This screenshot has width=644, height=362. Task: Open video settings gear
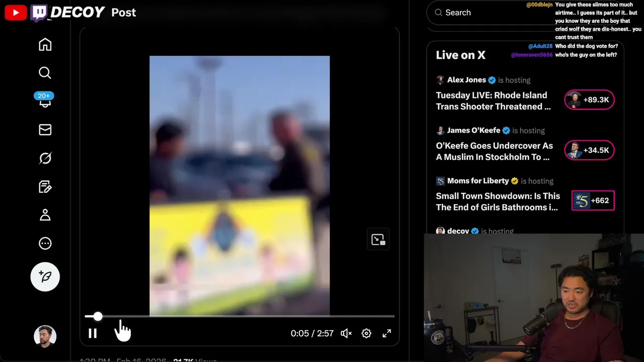click(366, 333)
